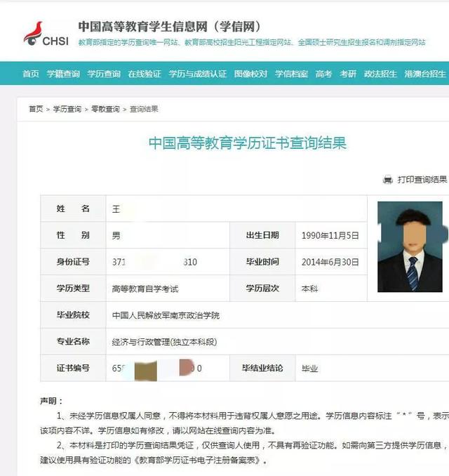Image resolution: width=449 pixels, height=476 pixels.
Task: Click the 中国高等教育学生信息网 site title
Action: coord(169,27)
